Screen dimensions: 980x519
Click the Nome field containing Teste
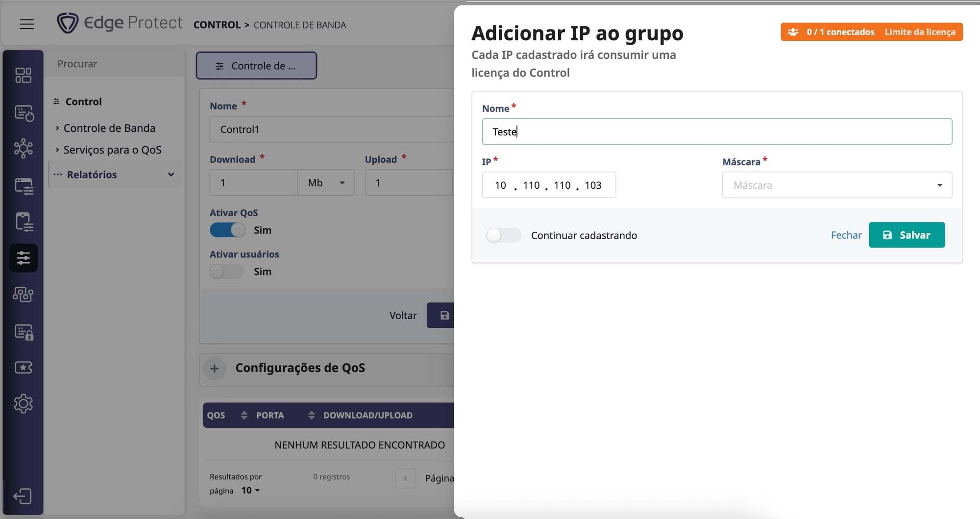click(x=716, y=132)
